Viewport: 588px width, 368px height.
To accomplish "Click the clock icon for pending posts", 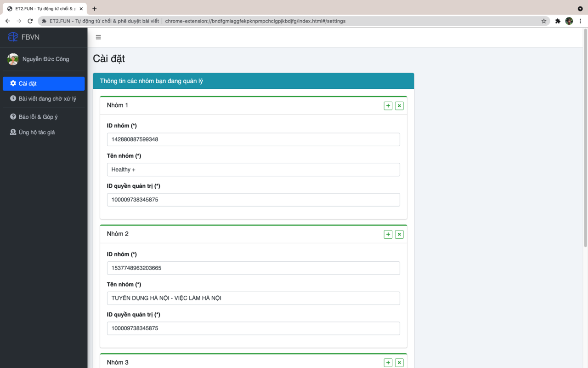I will (13, 98).
